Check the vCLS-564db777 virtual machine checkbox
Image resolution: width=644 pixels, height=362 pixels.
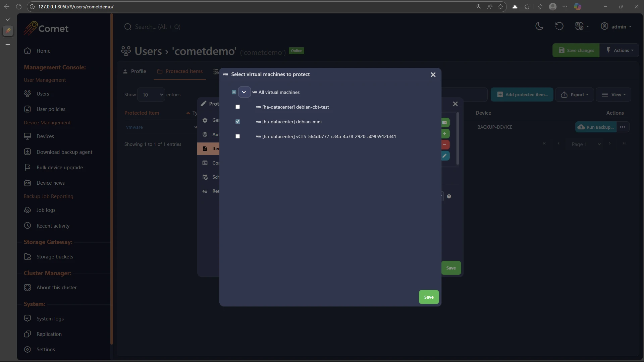(237, 136)
